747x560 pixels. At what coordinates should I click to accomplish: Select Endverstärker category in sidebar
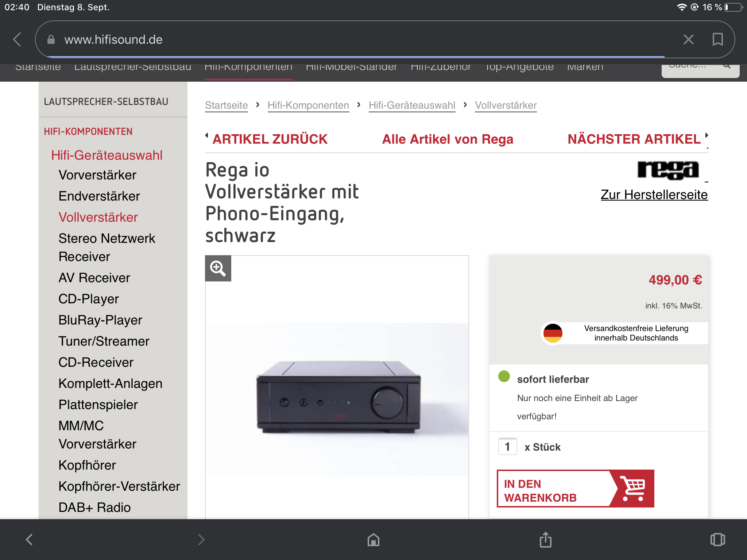tap(99, 196)
